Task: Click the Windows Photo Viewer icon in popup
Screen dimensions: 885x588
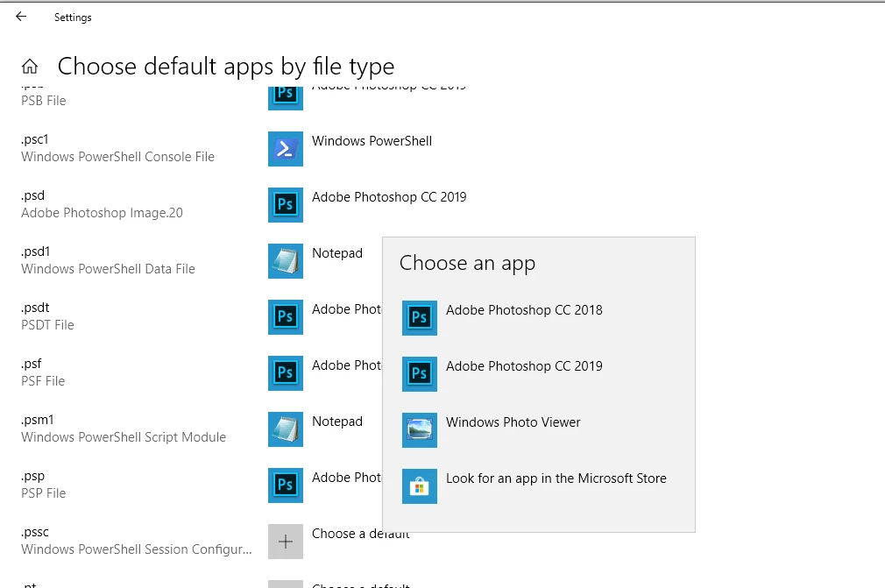Action: click(x=420, y=430)
